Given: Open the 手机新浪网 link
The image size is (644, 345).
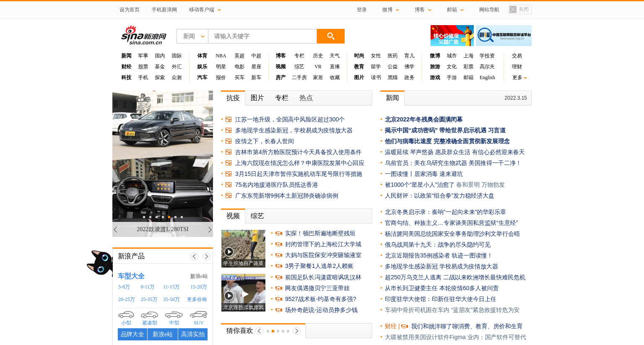Looking at the screenshot, I should click(164, 10).
